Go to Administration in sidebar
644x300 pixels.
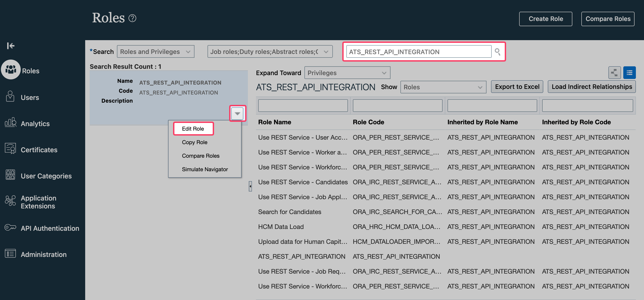click(43, 254)
